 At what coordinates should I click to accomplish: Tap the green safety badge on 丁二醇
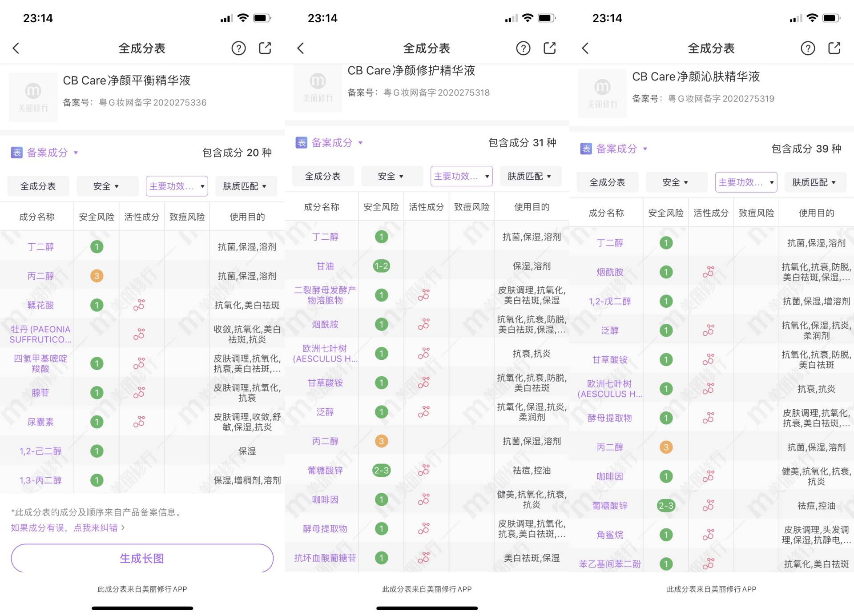coord(97,246)
